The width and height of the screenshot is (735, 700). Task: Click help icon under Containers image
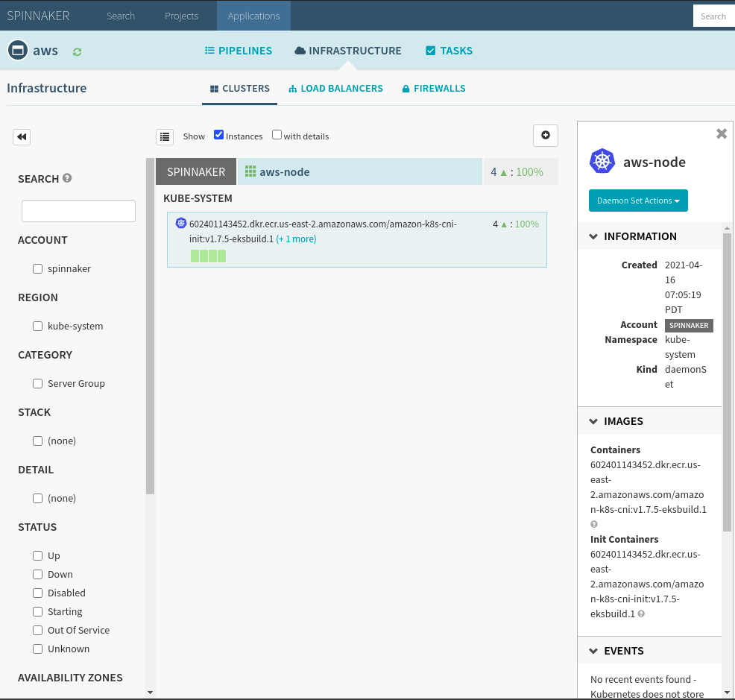tap(594, 524)
